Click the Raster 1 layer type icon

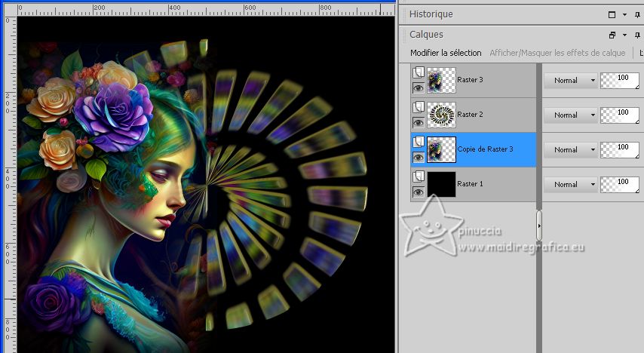pos(418,176)
